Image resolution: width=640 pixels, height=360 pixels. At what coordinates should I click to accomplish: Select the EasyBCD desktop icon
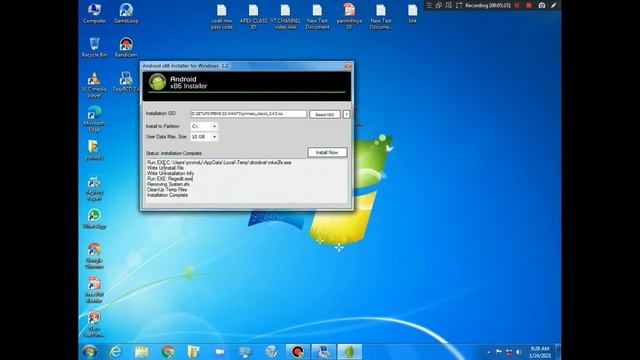[x=126, y=82]
